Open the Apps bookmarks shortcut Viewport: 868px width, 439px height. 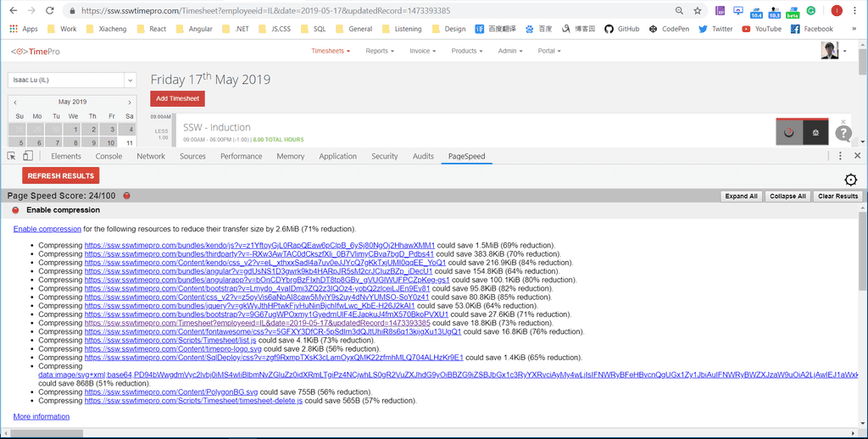(x=24, y=29)
